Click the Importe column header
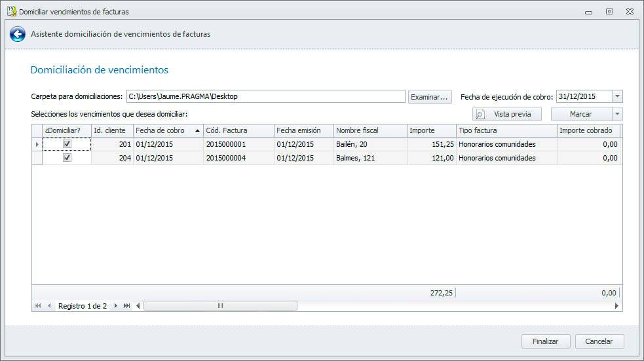Screen dimensions: 644x361 point(431,130)
